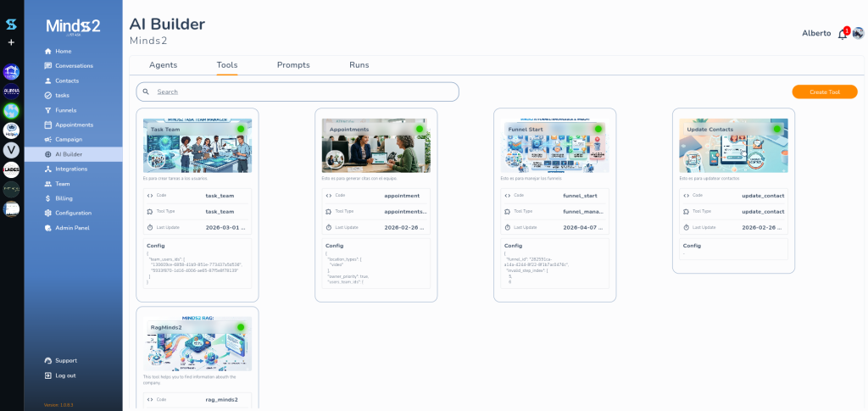The height and width of the screenshot is (411, 868).
Task: Switch to the Agents tab
Action: tap(164, 65)
